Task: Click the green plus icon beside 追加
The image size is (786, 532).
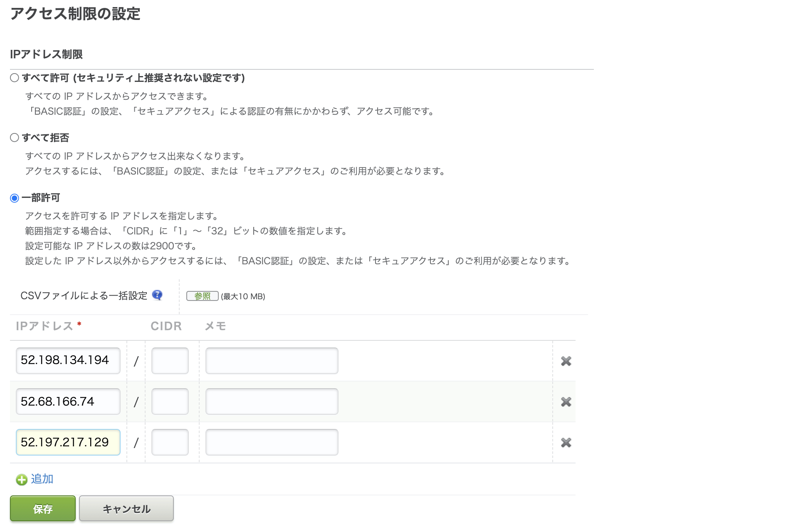Action: pyautogui.click(x=22, y=480)
